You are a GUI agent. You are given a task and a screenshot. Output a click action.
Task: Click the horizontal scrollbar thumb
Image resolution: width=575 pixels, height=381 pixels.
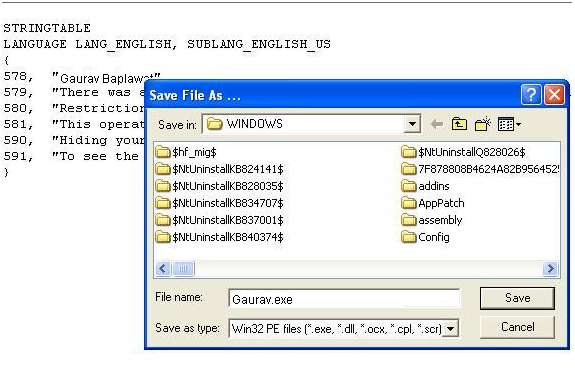click(183, 269)
